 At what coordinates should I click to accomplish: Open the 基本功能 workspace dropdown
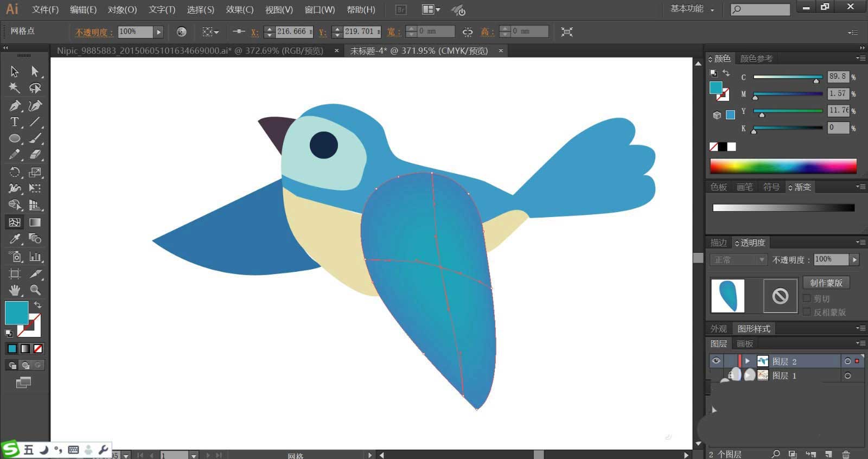pyautogui.click(x=692, y=9)
